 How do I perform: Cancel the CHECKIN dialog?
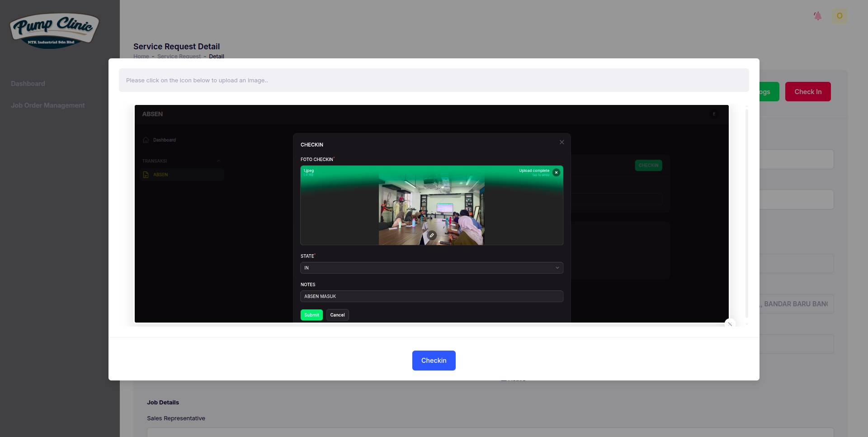[x=337, y=315]
